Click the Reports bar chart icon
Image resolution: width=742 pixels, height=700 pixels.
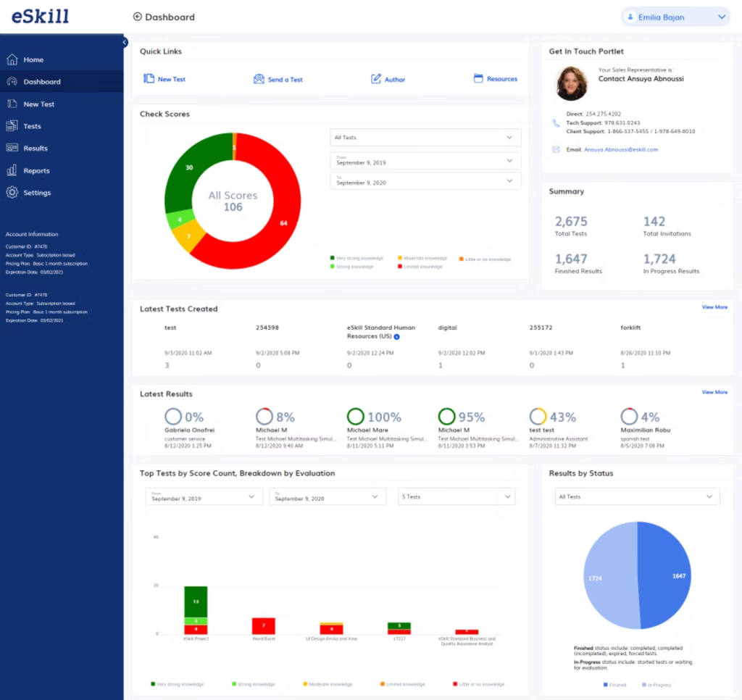12,170
